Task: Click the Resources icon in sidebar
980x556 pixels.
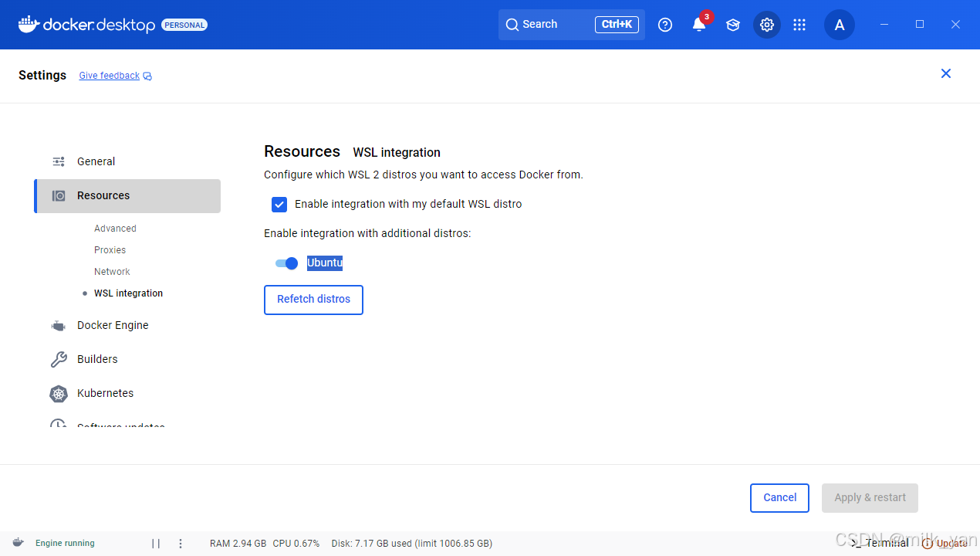Action: 59,195
